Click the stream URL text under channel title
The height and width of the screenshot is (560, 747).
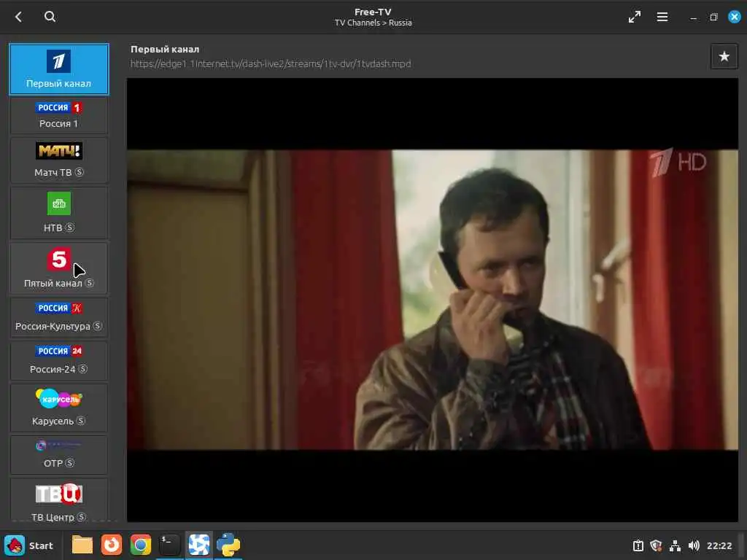tap(271, 64)
